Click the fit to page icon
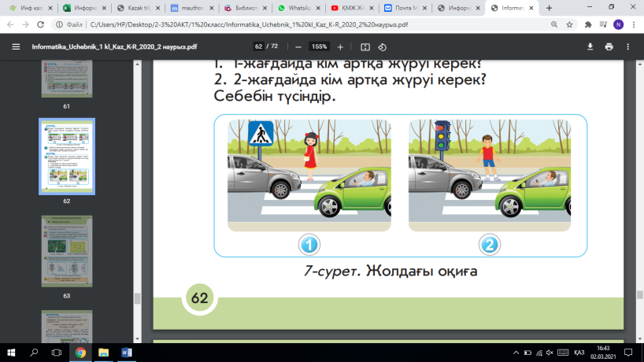This screenshot has height=362, width=644. pyautogui.click(x=365, y=47)
